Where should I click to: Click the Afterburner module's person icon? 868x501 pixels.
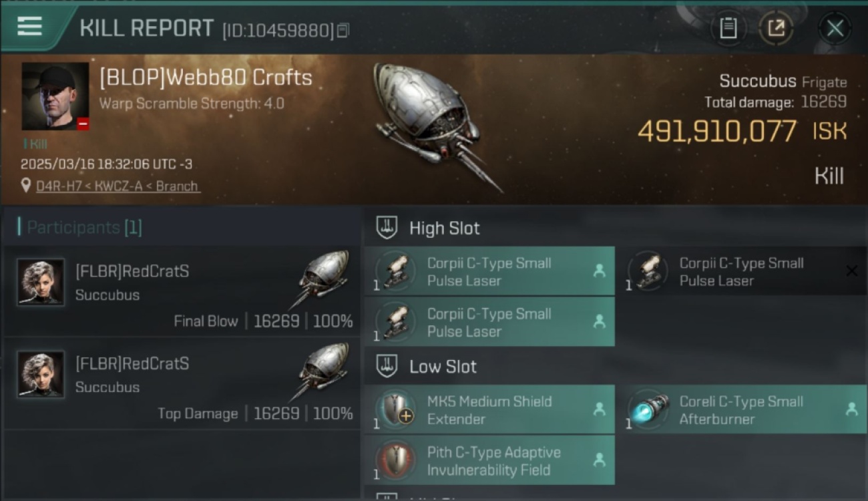851,409
